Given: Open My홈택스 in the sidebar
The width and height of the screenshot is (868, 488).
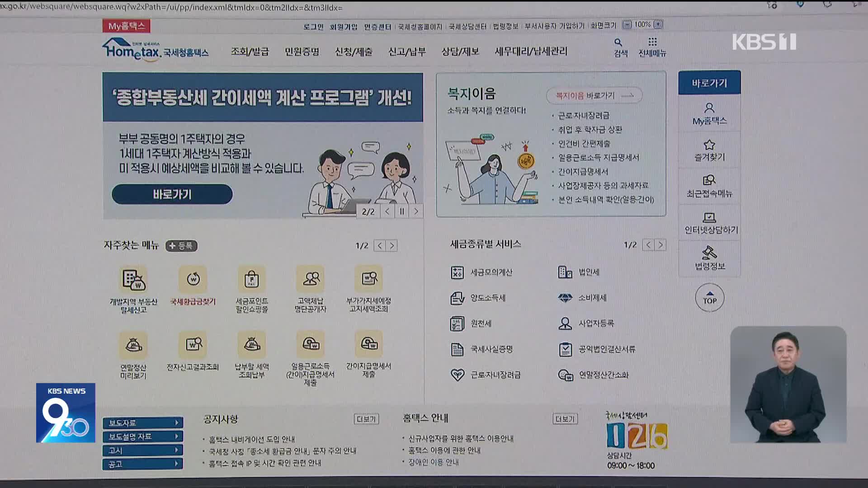Looking at the screenshot, I should click(709, 114).
